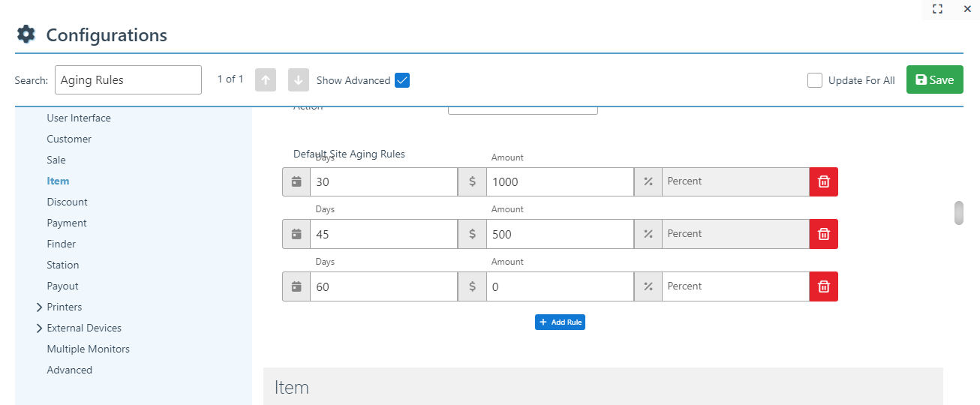Click the Search field containing Aging Rules
The height and width of the screenshot is (405, 980).
click(x=128, y=80)
